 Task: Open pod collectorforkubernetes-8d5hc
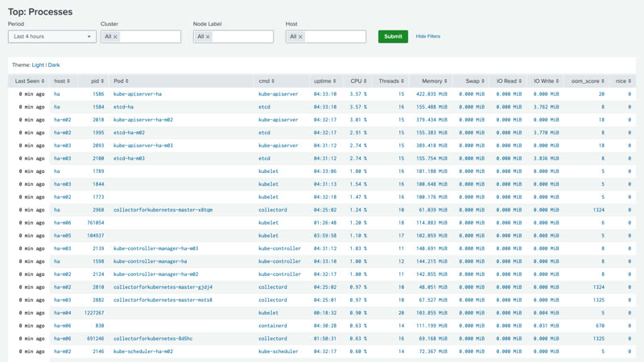[x=153, y=339]
